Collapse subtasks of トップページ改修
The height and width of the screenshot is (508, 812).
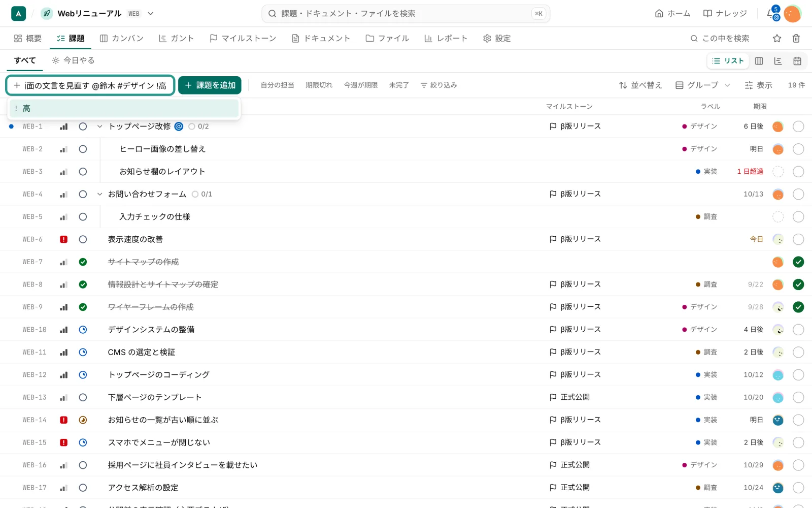(99, 126)
